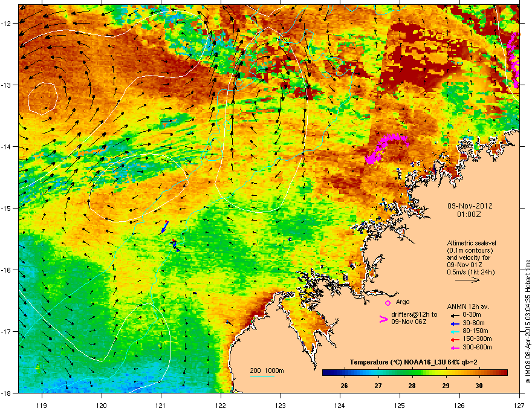Click the ANMN 12h av. heading
The height and width of the screenshot is (411, 532).
(x=468, y=306)
